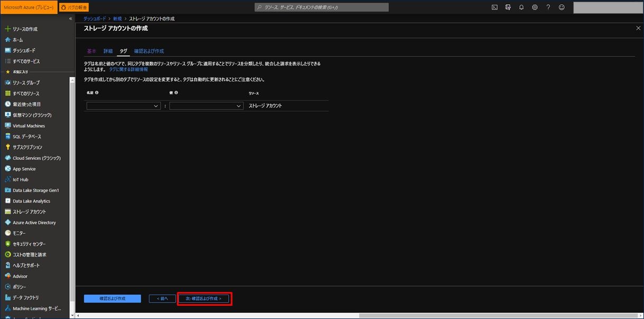The height and width of the screenshot is (319, 644).
Task: Go to ダッシュボード in the breadcrumb
Action: tap(95, 19)
